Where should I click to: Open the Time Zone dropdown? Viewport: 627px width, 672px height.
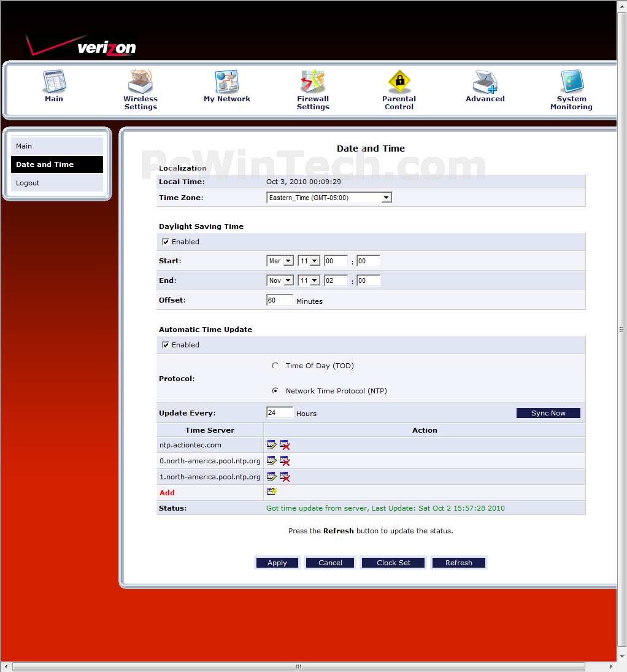(x=329, y=198)
